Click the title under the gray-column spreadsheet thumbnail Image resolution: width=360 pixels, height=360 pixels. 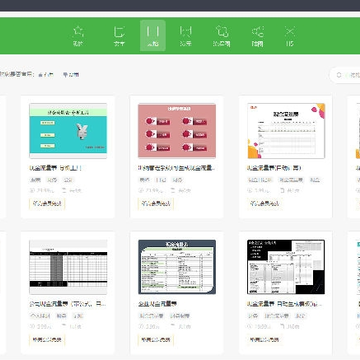[x=68, y=304]
